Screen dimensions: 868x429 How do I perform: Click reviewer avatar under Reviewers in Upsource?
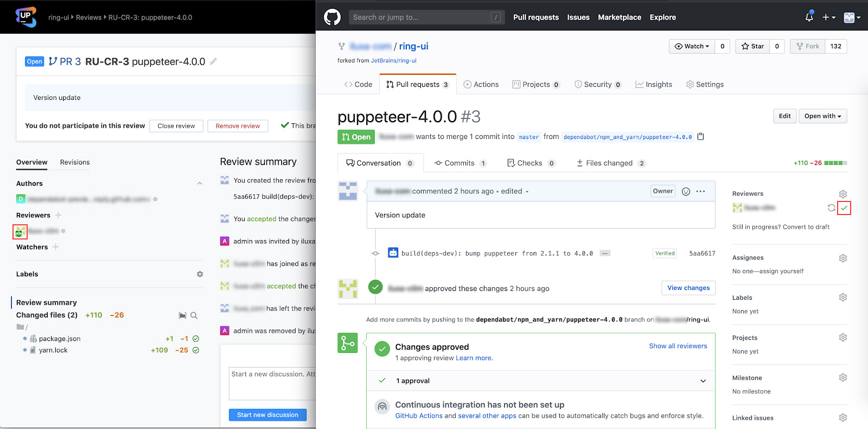[x=20, y=232]
